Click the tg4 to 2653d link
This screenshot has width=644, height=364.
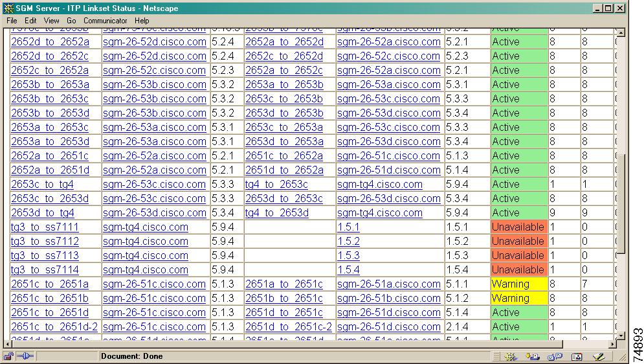click(x=277, y=213)
